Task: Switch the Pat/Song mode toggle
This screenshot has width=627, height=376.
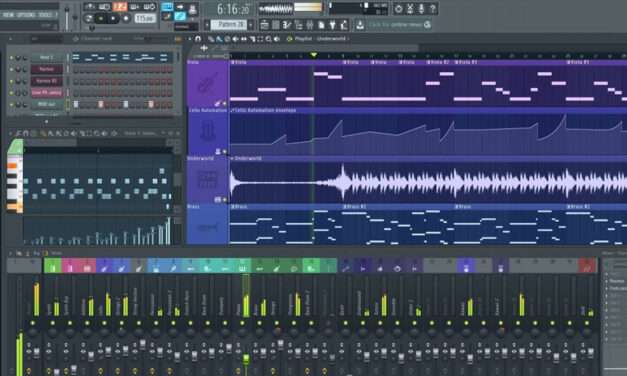Action: 89,18
